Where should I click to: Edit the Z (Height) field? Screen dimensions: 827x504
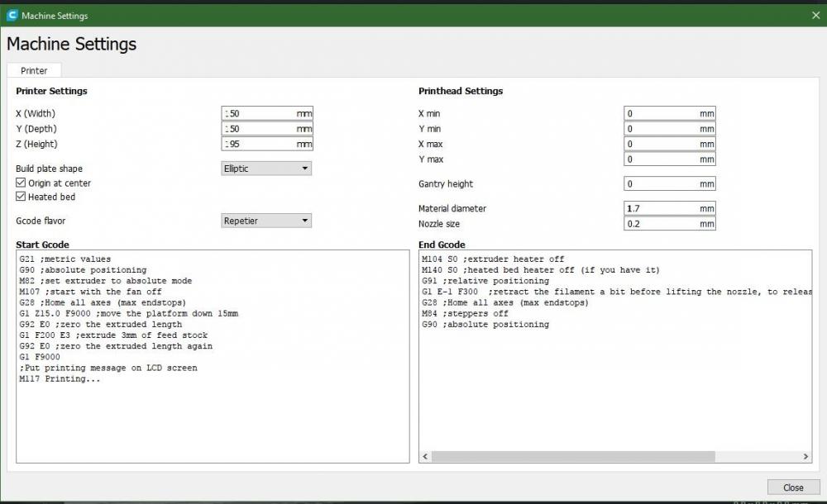tap(267, 144)
